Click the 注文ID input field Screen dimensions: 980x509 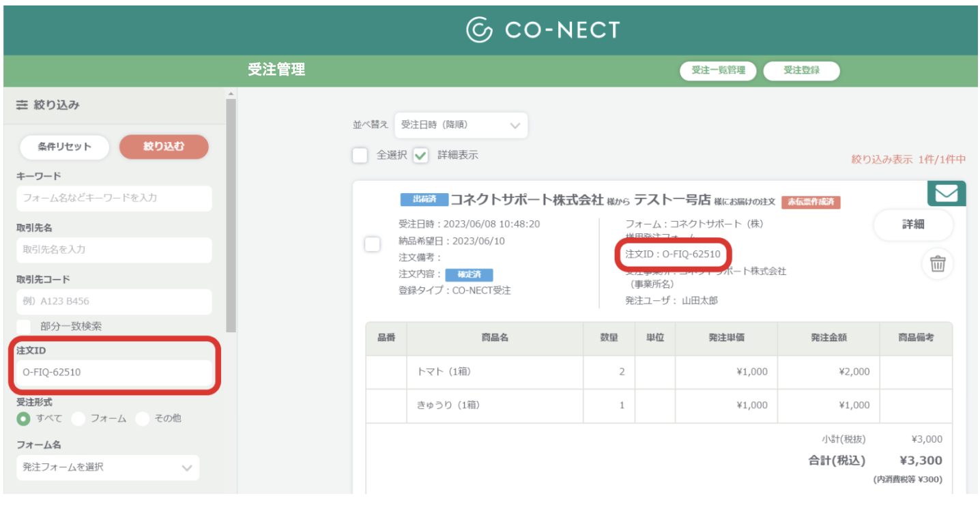point(114,373)
